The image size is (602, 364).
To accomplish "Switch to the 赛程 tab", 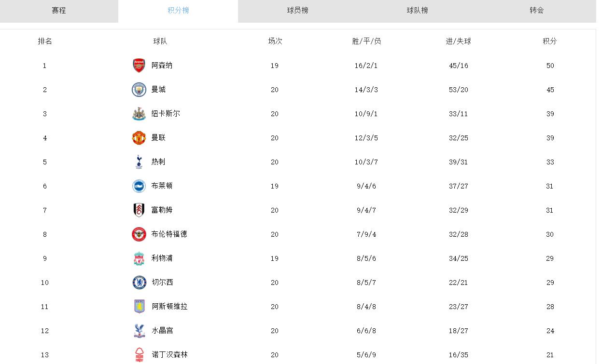I will [59, 11].
